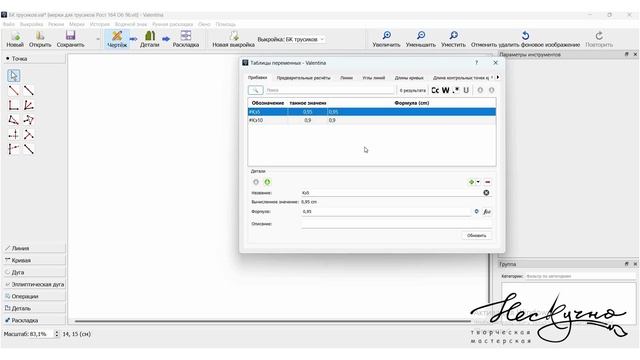Expand the Деталь toolbox section
This screenshot has height=360, width=640.
34,308
